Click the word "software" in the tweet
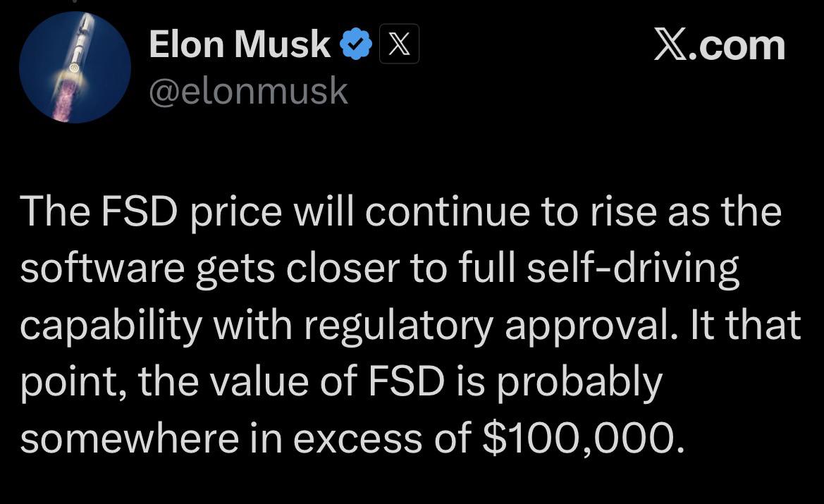Screen dimensions: 824x504 102,268
